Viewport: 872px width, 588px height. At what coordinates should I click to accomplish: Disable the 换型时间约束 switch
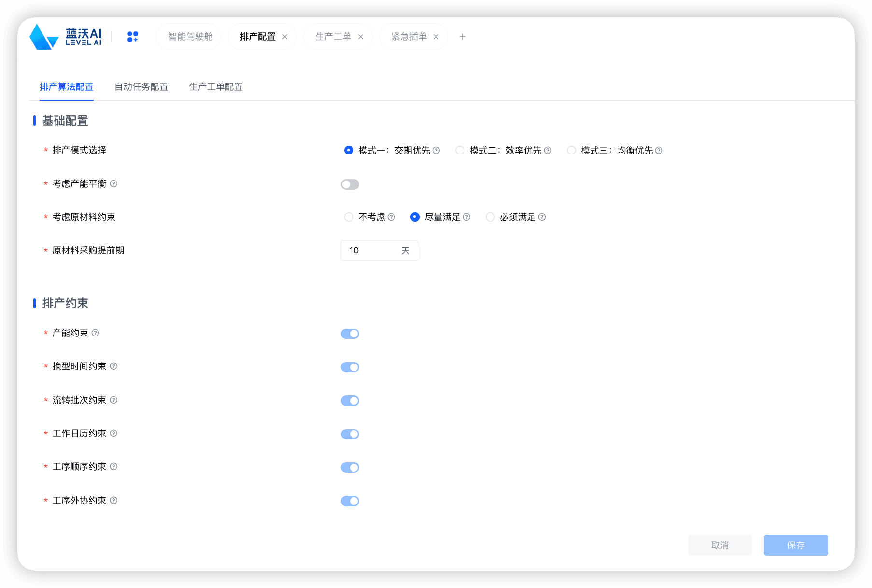[350, 367]
